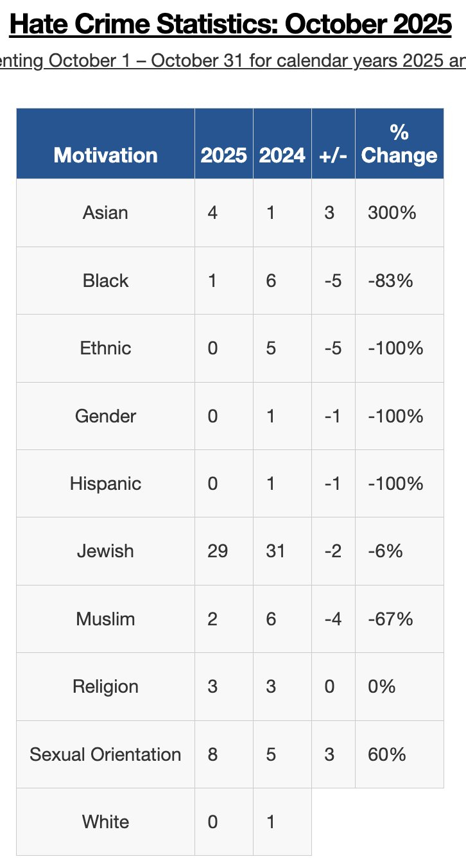Select the Hispanic row label
This screenshot has width=466, height=868.
[x=105, y=483]
